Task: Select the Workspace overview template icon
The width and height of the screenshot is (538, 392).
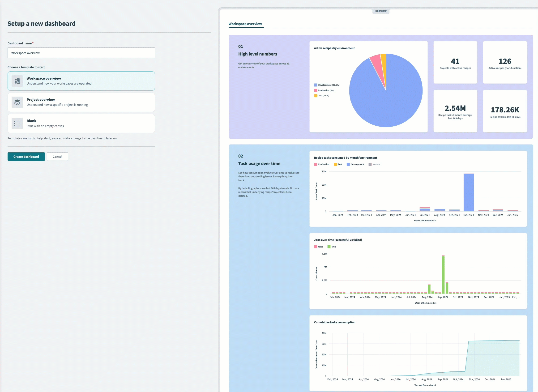Action: [17, 81]
